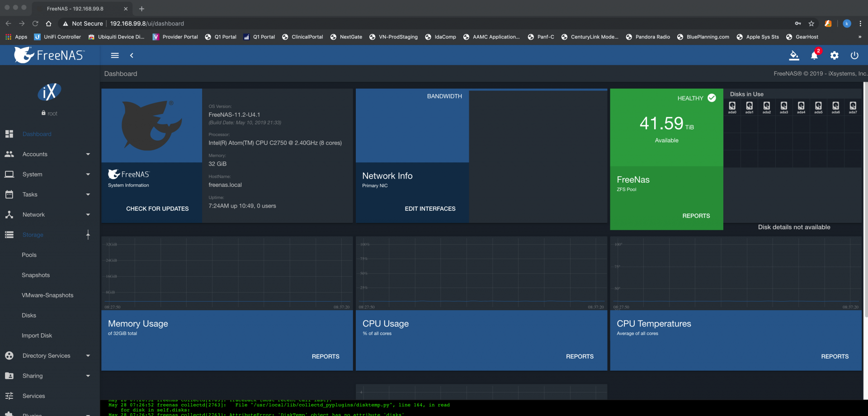
Task: Click the browser back arrow
Action: [8, 24]
